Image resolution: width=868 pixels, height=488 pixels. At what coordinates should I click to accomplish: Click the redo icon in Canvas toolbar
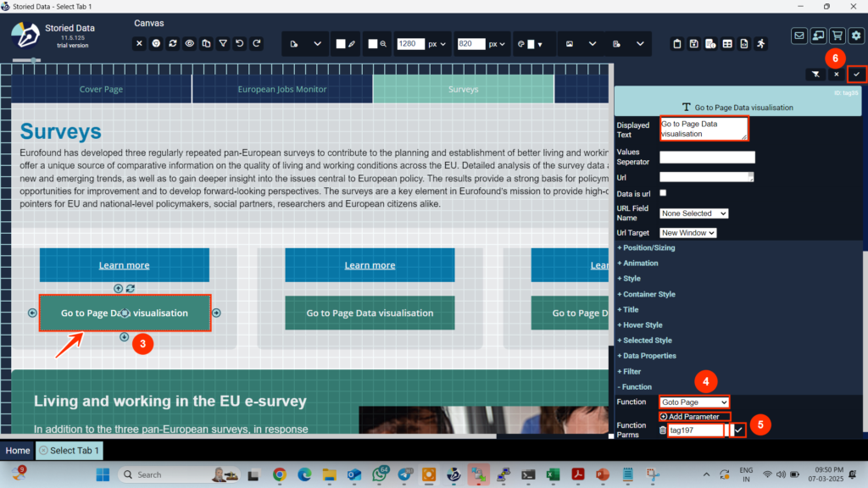pyautogui.click(x=257, y=43)
